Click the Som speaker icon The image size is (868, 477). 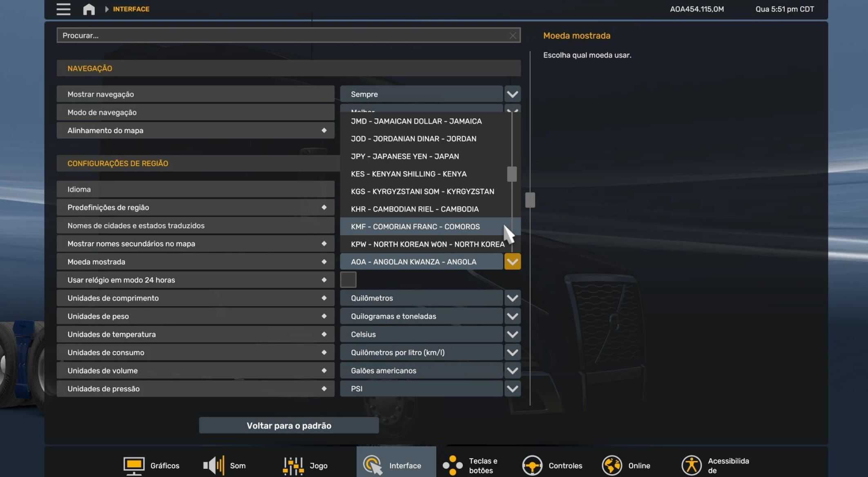coord(214,466)
